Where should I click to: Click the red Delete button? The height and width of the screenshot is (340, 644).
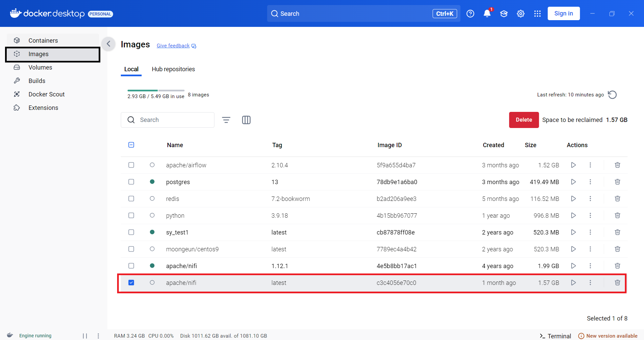click(x=524, y=120)
